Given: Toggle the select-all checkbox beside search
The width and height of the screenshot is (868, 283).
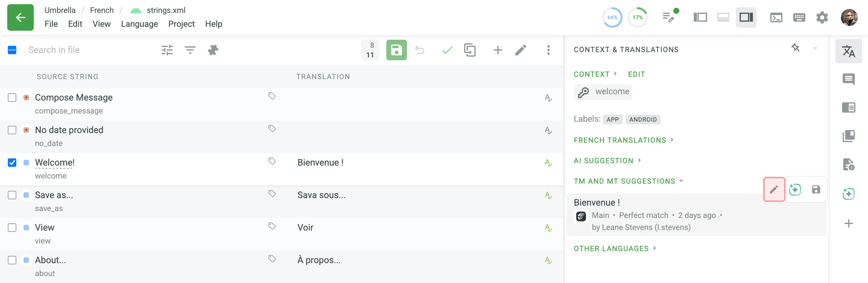Looking at the screenshot, I should [12, 50].
